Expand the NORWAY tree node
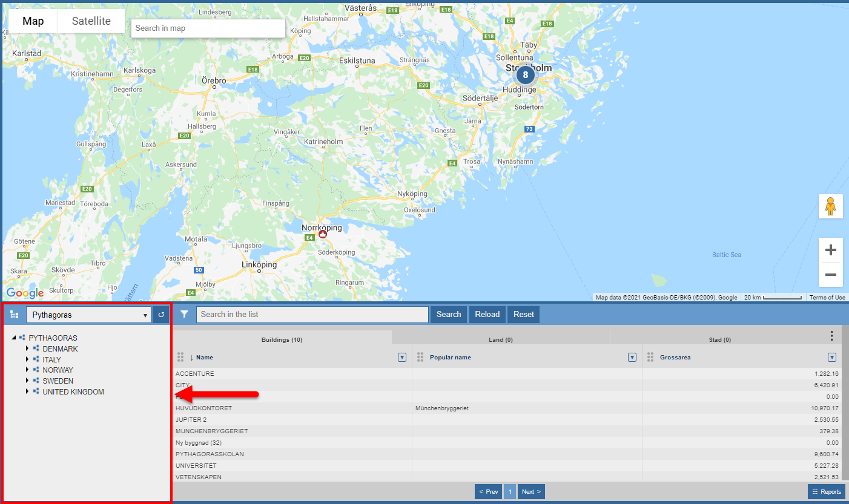849x504 pixels. (x=27, y=370)
